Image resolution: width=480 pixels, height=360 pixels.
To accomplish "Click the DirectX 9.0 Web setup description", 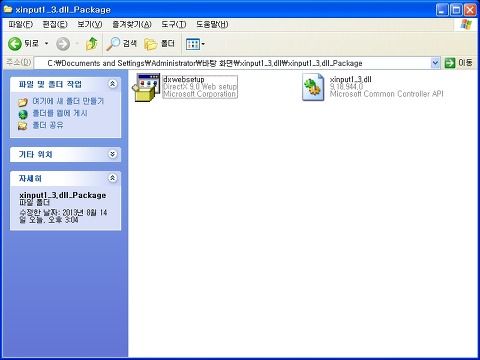I will coord(200,87).
